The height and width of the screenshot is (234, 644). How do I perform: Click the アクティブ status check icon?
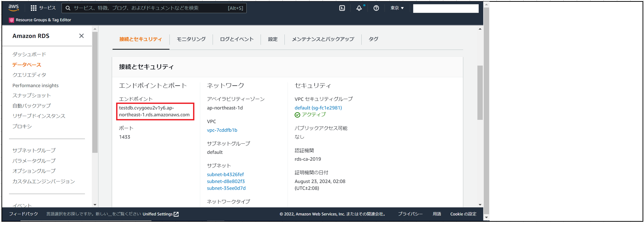point(297,115)
